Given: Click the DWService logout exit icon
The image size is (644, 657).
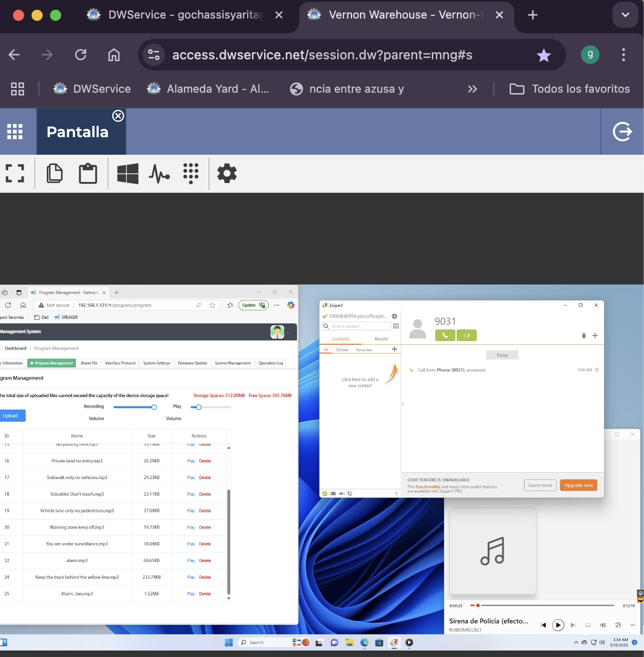Looking at the screenshot, I should tap(622, 132).
